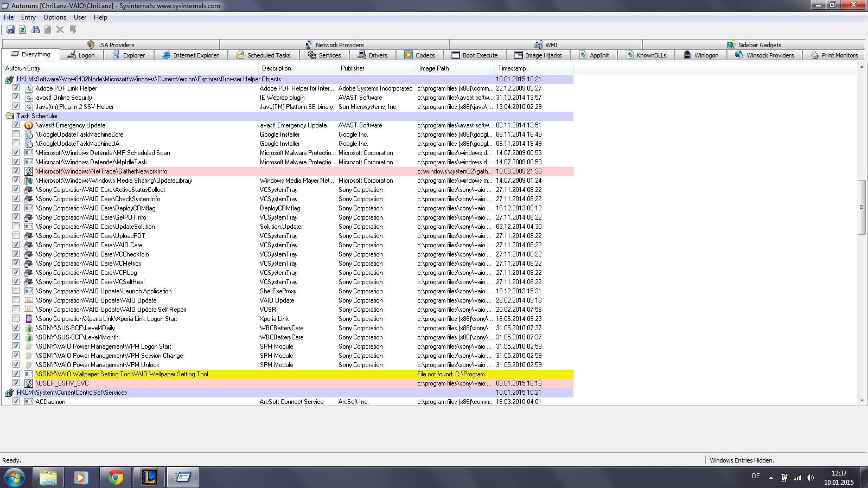
Task: Switch to the LSA Providers tab
Action: click(x=111, y=45)
